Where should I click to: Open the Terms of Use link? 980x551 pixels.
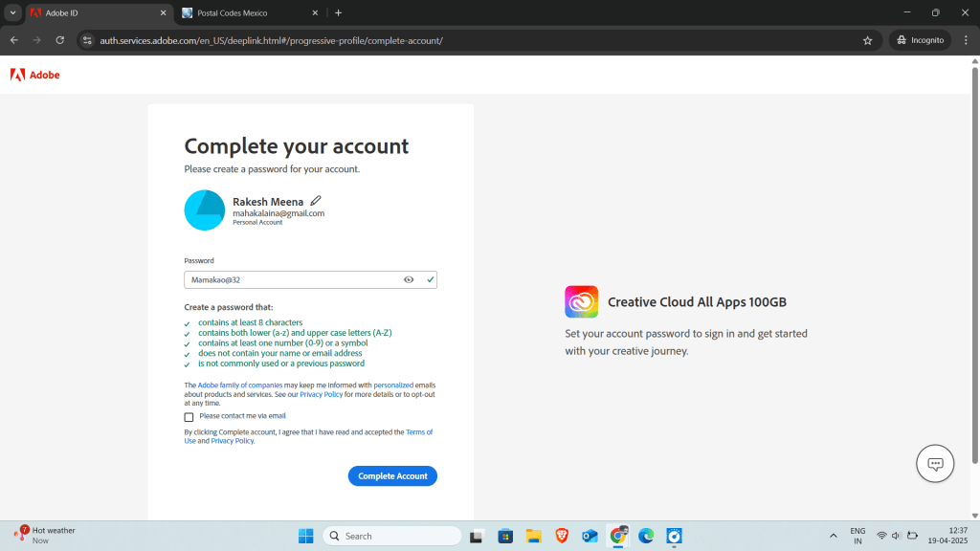pyautogui.click(x=308, y=436)
